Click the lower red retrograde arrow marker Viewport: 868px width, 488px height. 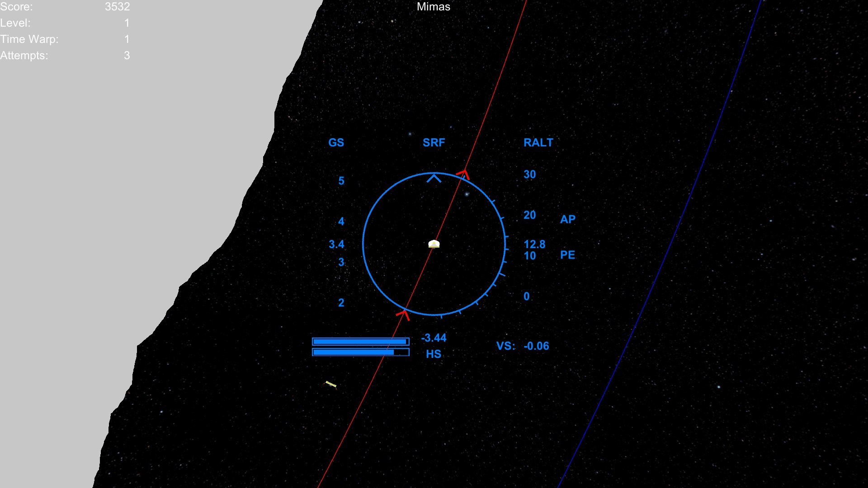point(403,314)
